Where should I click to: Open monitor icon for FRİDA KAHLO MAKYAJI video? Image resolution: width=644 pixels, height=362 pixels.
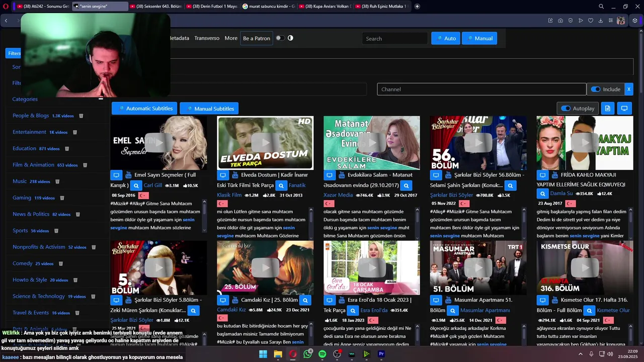(542, 175)
